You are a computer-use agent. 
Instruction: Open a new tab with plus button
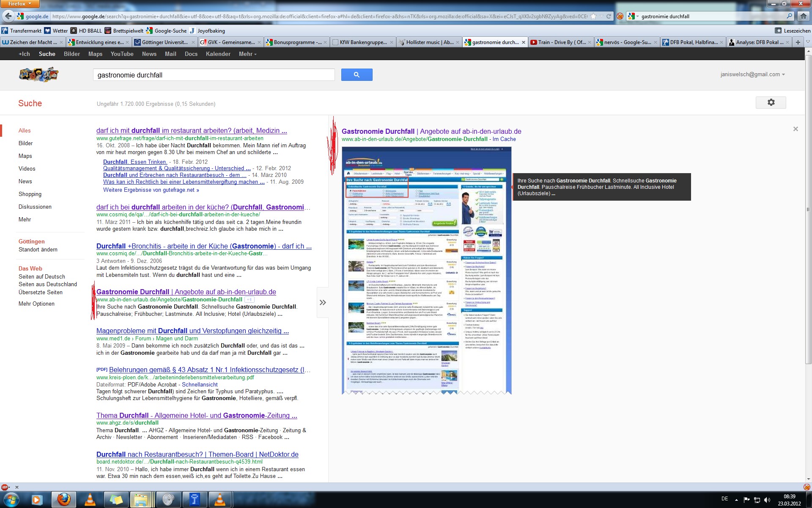tap(798, 42)
